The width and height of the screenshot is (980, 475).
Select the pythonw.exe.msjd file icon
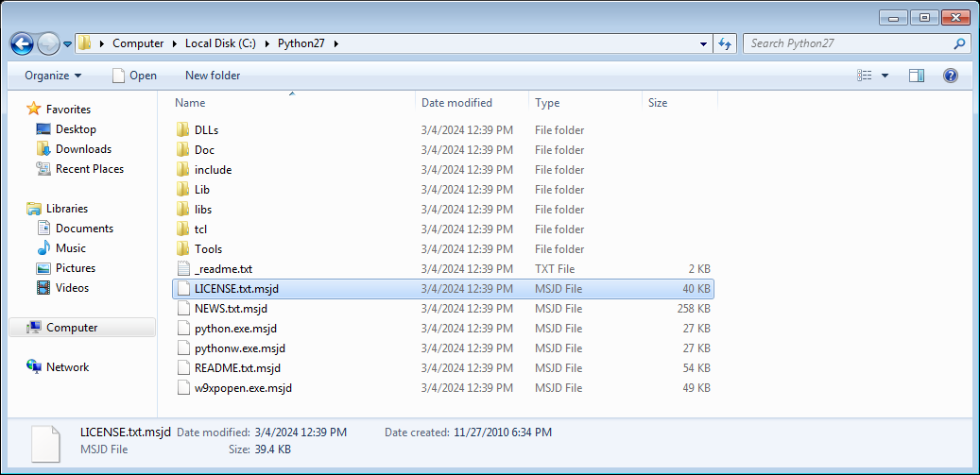pos(182,348)
